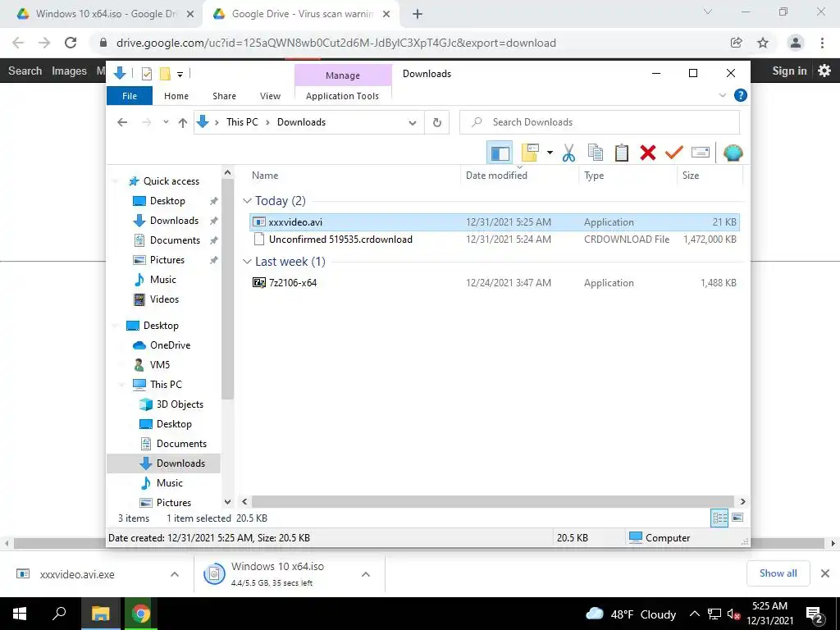Bookmark this page with star icon

[763, 43]
